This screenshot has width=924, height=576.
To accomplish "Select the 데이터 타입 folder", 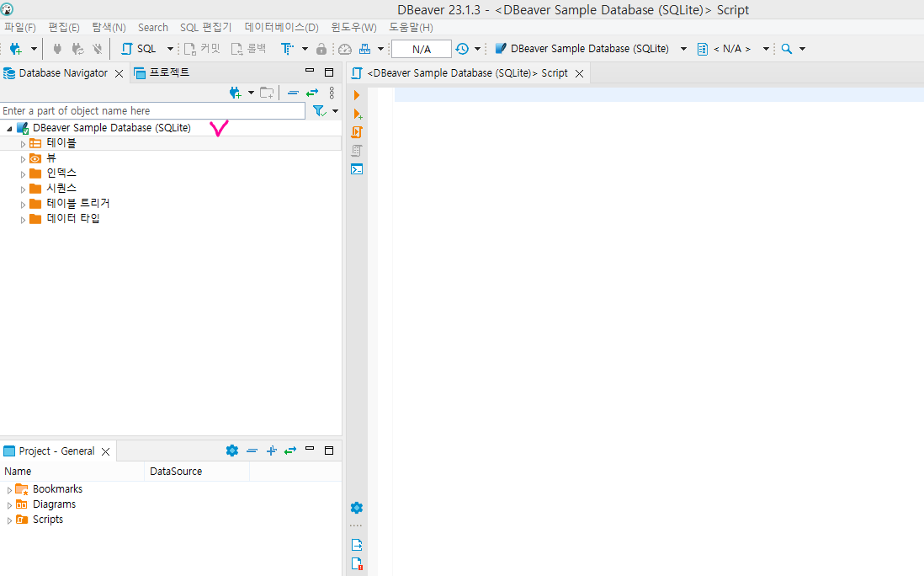I will tap(73, 218).
